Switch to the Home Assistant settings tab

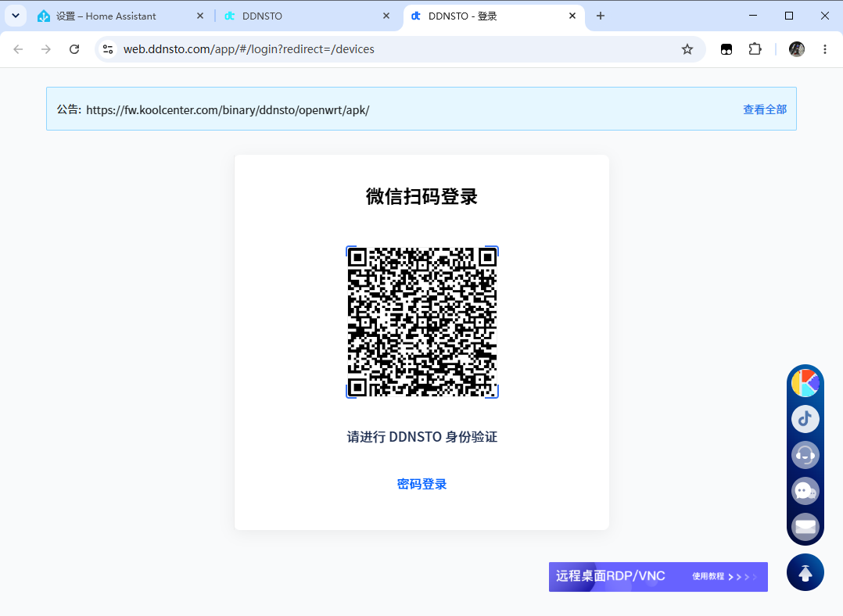pyautogui.click(x=120, y=16)
